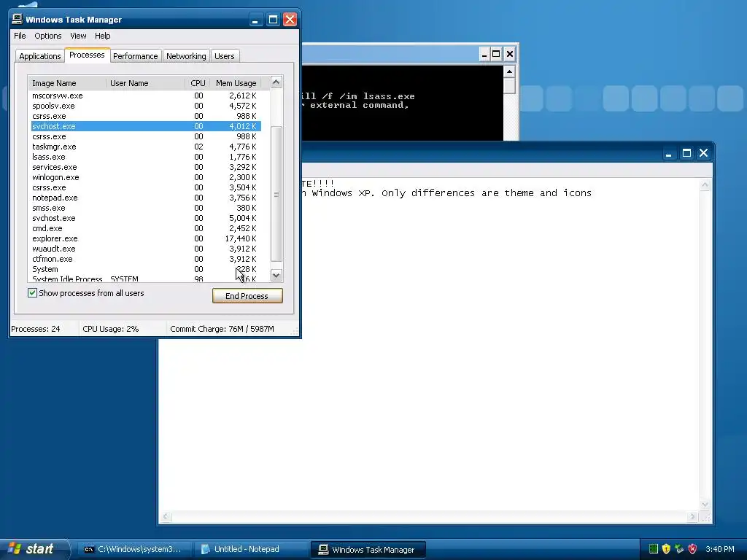Click the Windows flag logo on Start
This screenshot has height=560, width=747.
pyautogui.click(x=15, y=548)
